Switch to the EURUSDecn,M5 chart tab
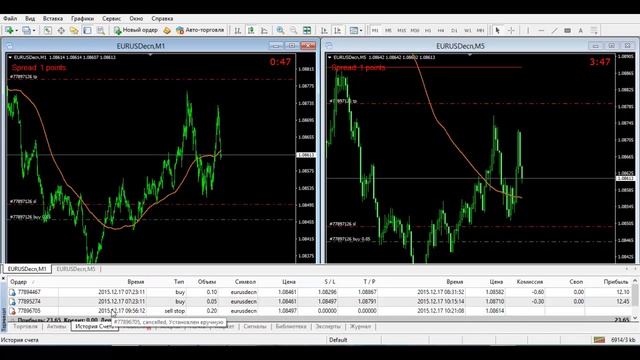 [76, 269]
